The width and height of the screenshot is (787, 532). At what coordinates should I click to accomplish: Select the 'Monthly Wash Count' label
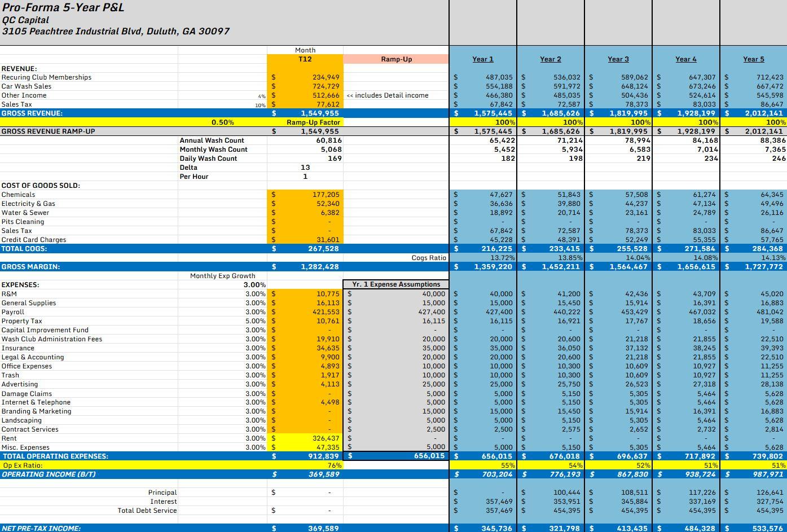(214, 150)
